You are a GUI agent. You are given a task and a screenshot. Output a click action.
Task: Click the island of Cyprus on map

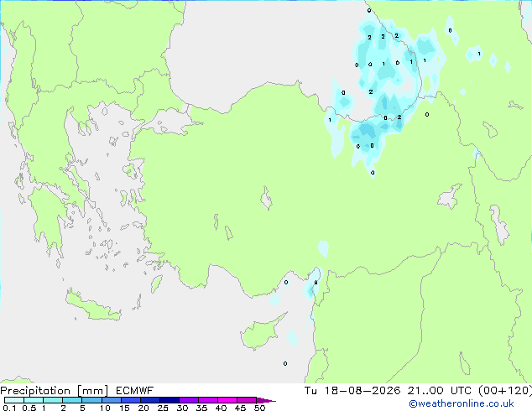click(259, 334)
